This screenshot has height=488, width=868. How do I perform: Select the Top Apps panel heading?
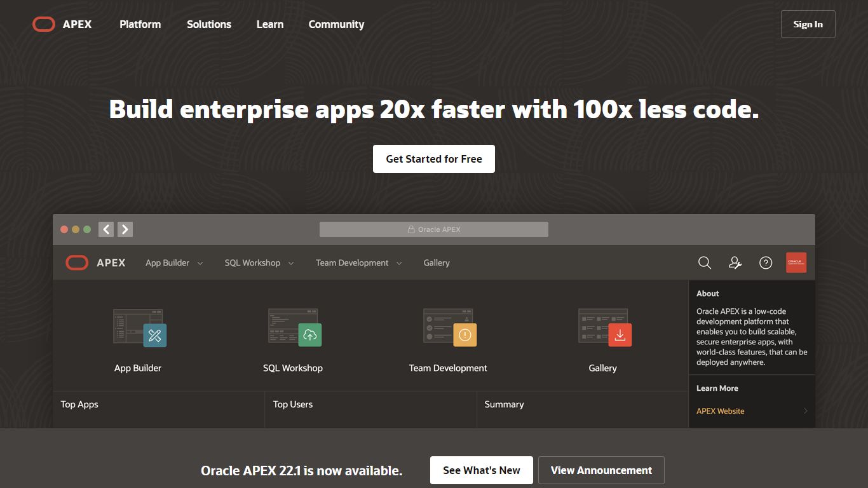click(x=79, y=404)
